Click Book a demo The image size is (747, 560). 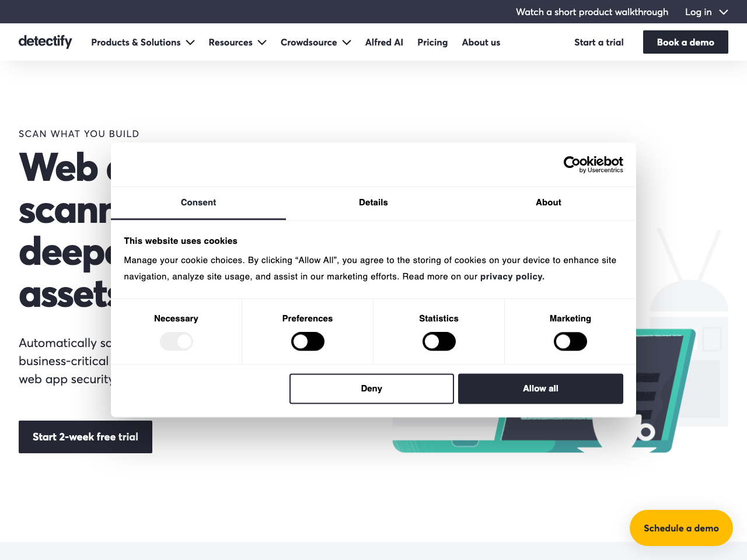tap(685, 42)
